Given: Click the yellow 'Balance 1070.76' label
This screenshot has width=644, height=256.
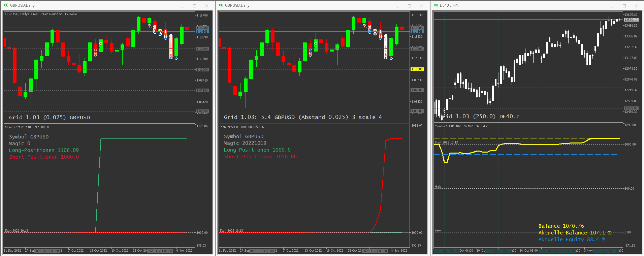Looking at the screenshot, I should point(561,226).
